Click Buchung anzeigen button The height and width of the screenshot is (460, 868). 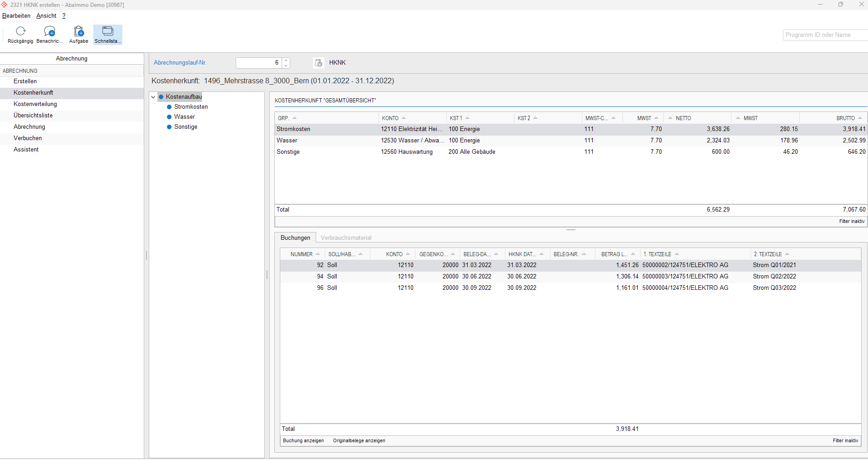pyautogui.click(x=303, y=441)
